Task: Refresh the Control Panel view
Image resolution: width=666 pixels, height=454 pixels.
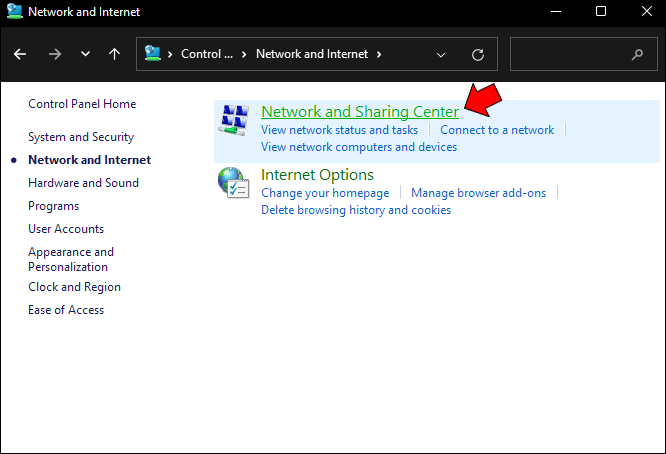Action: (478, 54)
